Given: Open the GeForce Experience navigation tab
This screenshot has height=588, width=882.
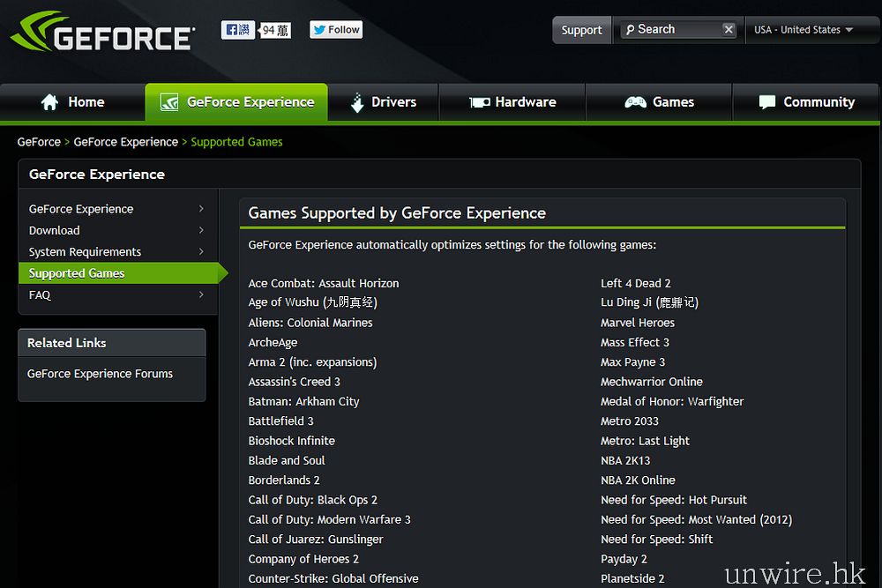Looking at the screenshot, I should [236, 102].
